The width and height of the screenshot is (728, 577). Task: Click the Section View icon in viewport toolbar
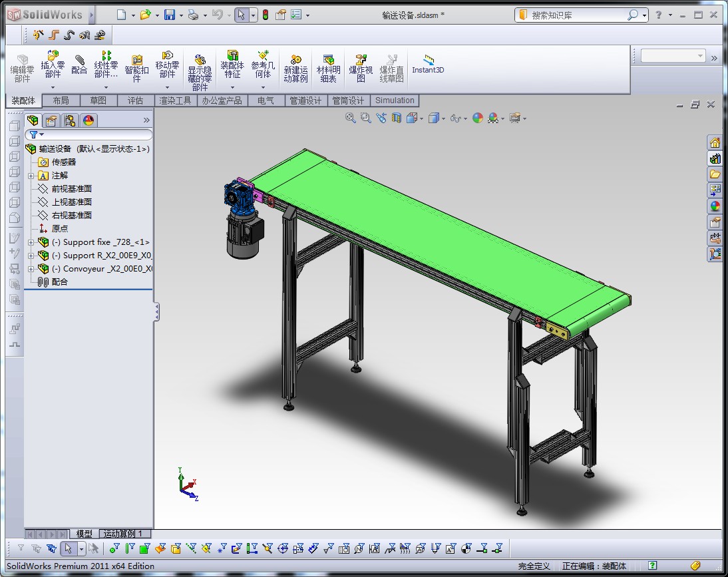[396, 118]
